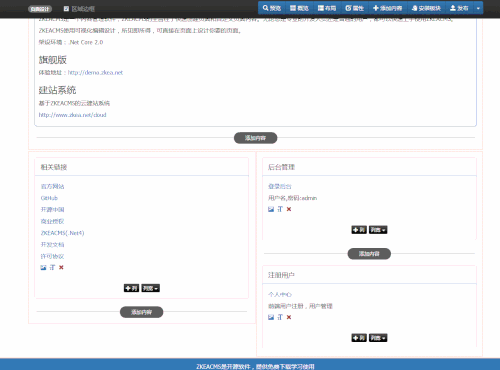
Task: Click the 安装模块 toolbar button
Action: click(x=426, y=8)
